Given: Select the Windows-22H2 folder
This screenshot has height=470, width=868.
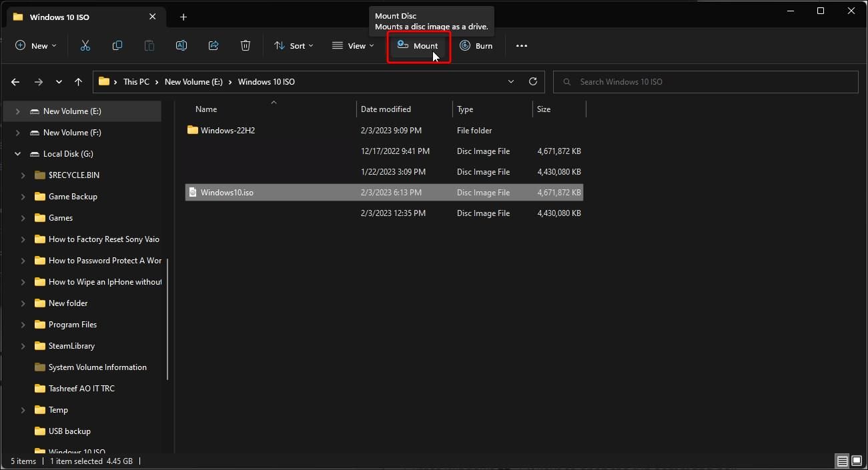Looking at the screenshot, I should click(x=384, y=130).
